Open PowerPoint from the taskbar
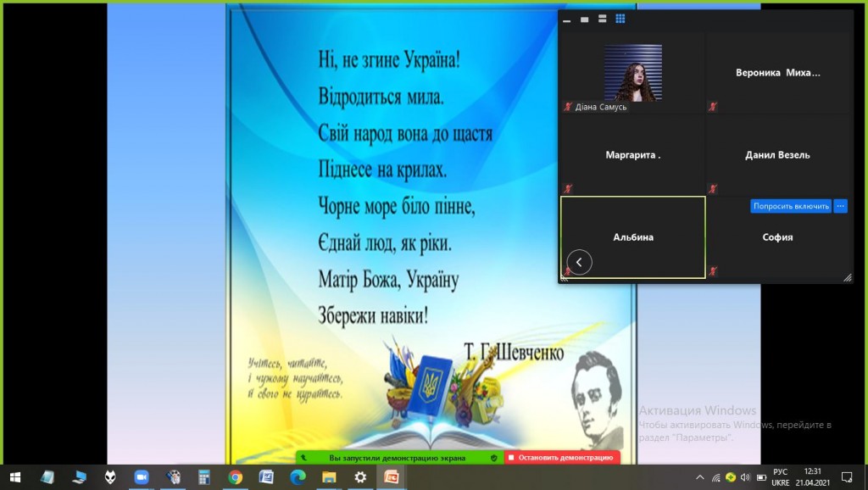Screen dimensions: 868x490 (392, 477)
